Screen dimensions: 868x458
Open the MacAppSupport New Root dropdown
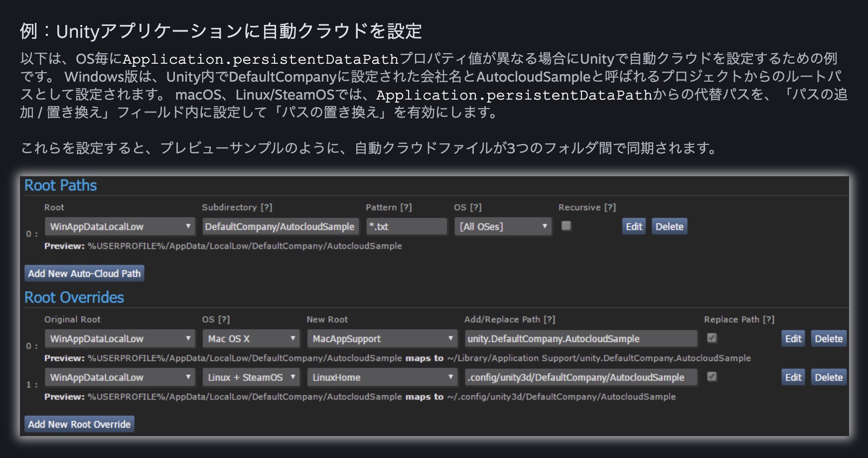point(382,339)
